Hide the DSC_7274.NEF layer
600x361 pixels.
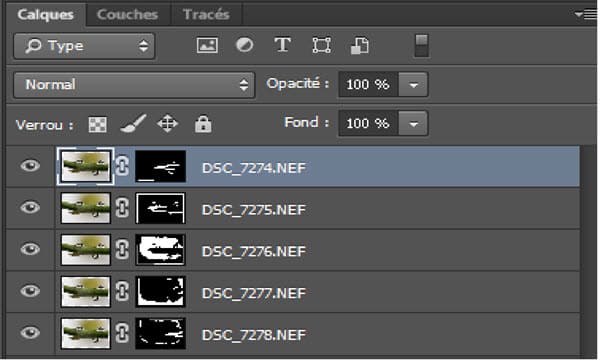[30, 166]
